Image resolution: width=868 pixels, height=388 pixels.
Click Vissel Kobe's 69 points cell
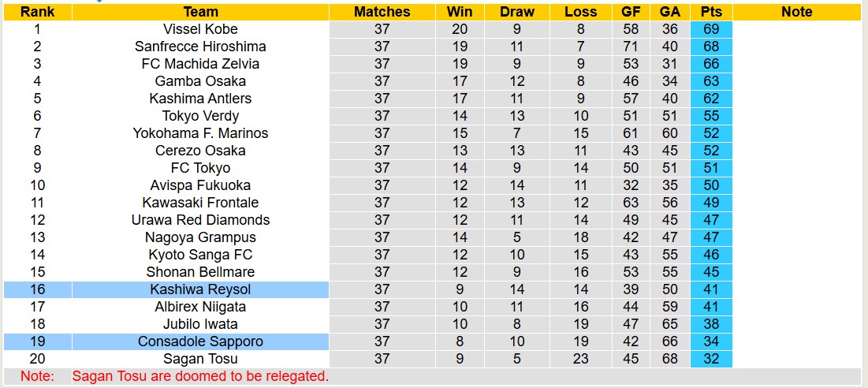[711, 29]
